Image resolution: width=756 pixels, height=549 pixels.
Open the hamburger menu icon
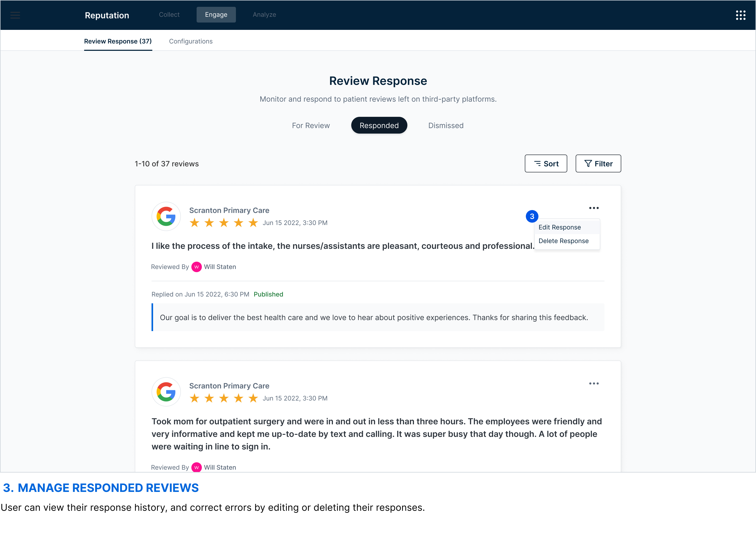(15, 15)
